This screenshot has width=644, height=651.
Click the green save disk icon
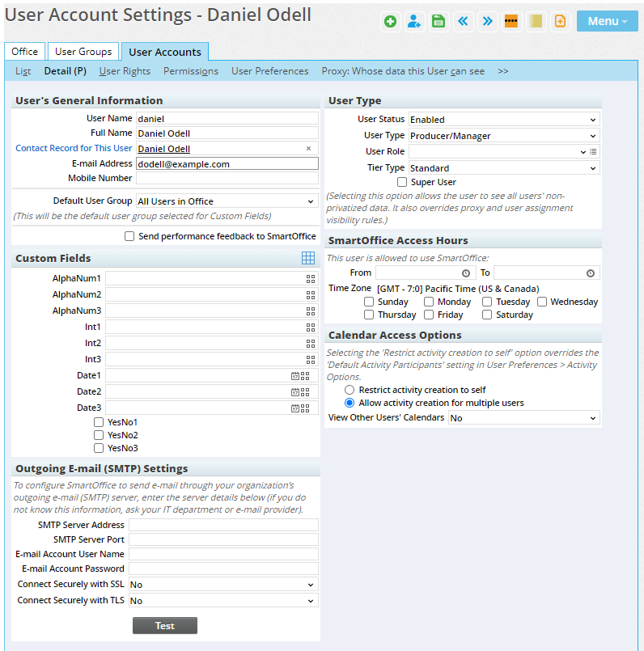(439, 22)
